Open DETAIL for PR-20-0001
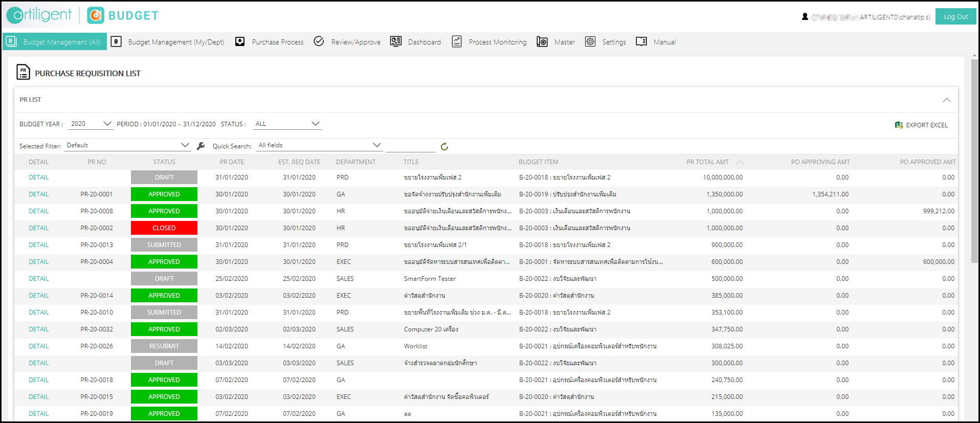 [x=39, y=194]
